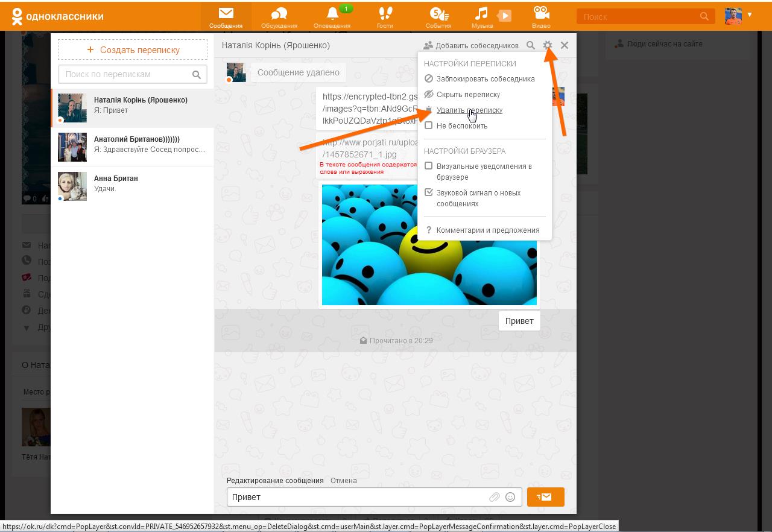Toggle Звуковой сигнал о новых сообщениях
This screenshot has width=772, height=532.
pyautogui.click(x=429, y=192)
